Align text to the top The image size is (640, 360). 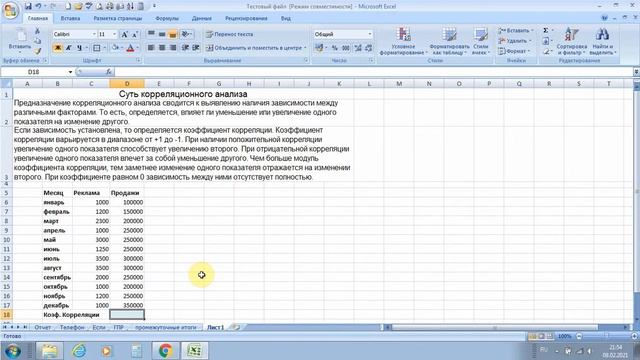tap(151, 34)
